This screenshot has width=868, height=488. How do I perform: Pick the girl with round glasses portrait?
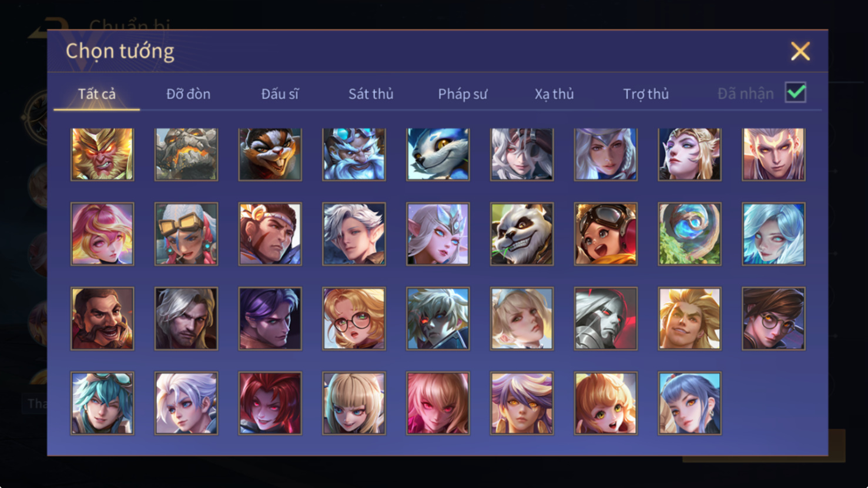pos(354,318)
